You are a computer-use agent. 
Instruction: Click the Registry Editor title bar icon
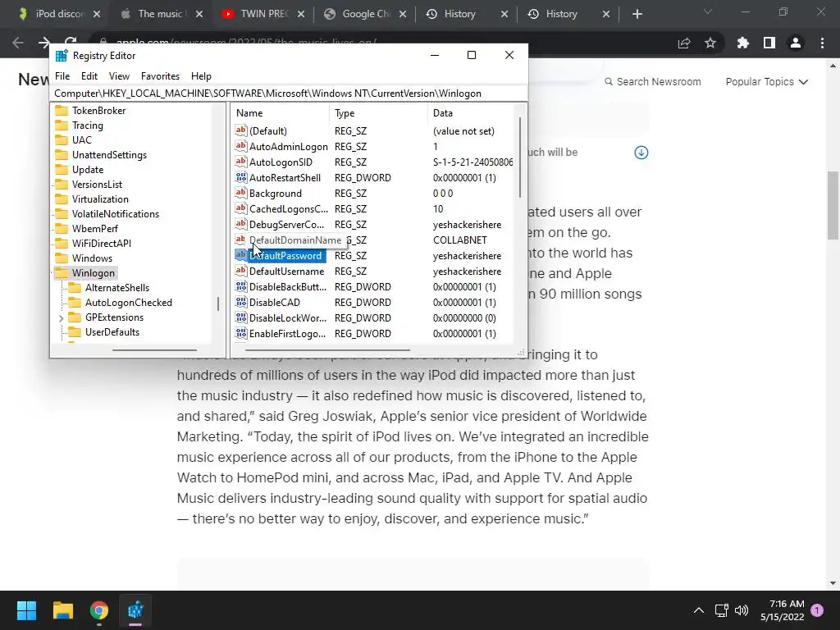pos(62,55)
